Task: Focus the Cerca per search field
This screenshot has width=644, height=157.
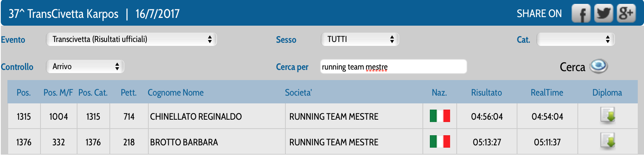Action: 393,66
